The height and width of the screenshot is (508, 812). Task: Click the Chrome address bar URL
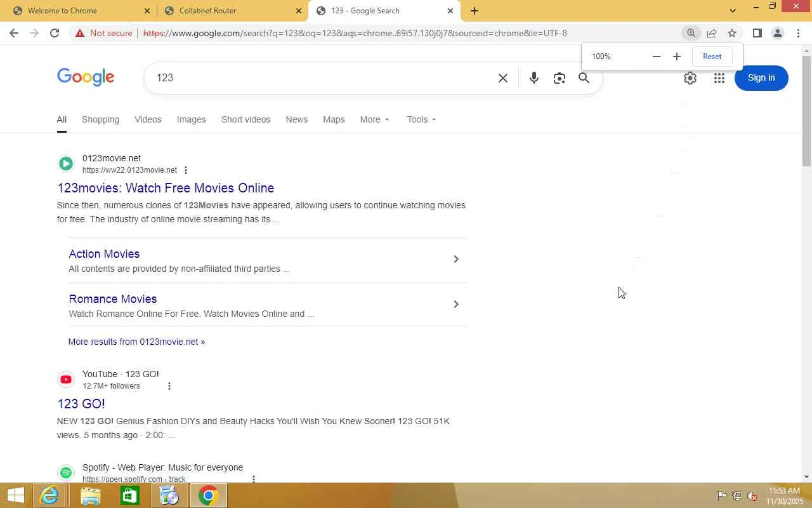pyautogui.click(x=355, y=33)
